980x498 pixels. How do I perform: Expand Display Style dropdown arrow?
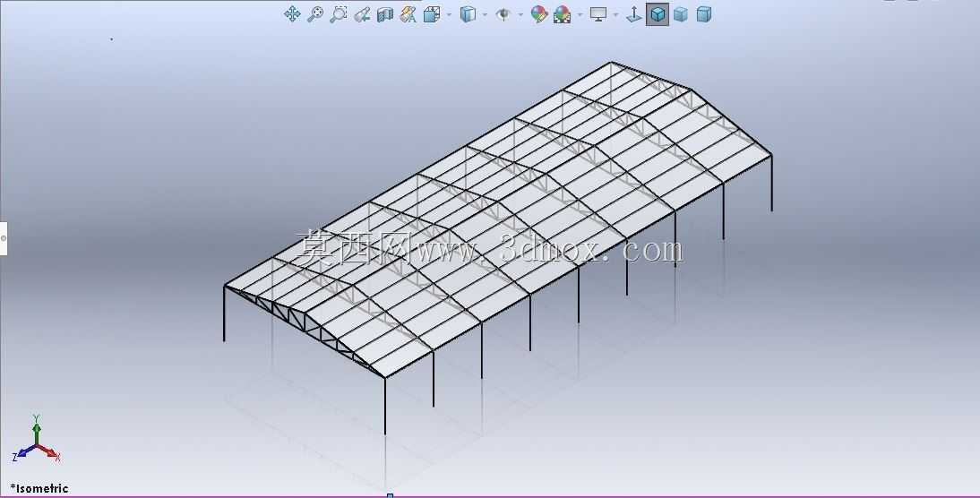click(x=485, y=14)
